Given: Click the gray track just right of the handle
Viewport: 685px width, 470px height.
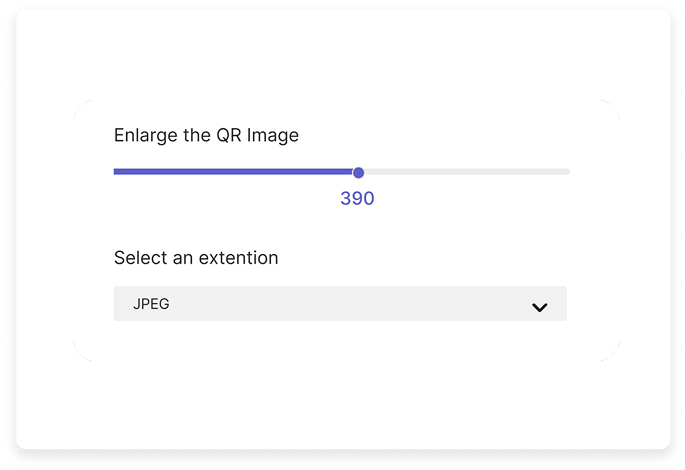Looking at the screenshot, I should [376, 172].
